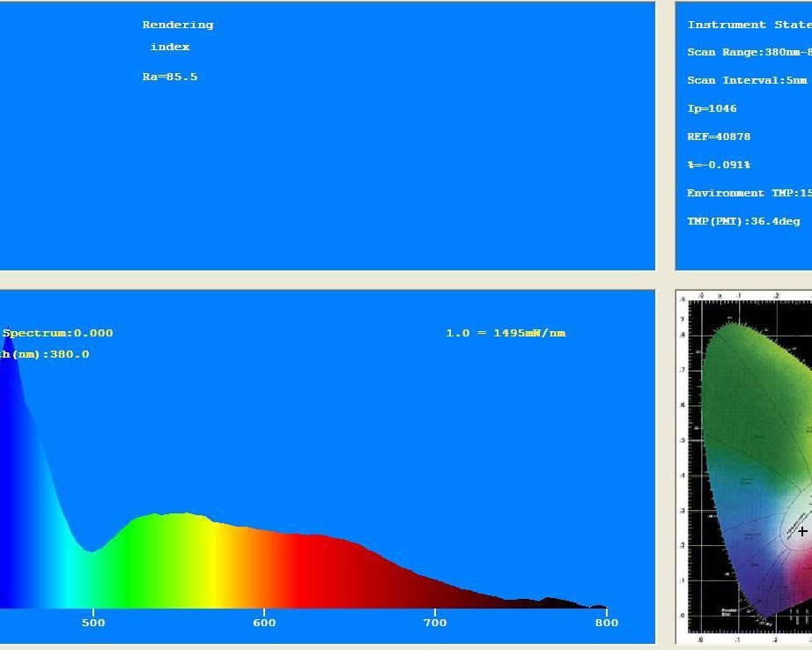The image size is (812, 650).
Task: Select the 'Scan Range:380nm' line
Action: [749, 52]
